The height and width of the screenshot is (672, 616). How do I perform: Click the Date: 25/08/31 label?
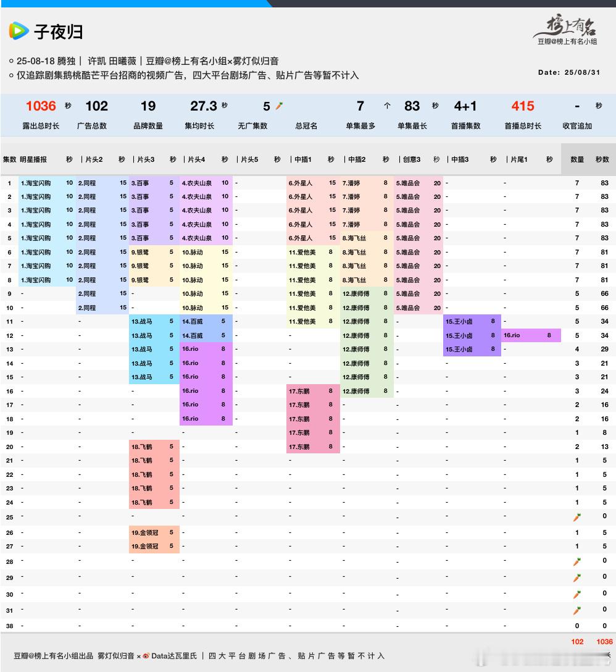pos(569,72)
